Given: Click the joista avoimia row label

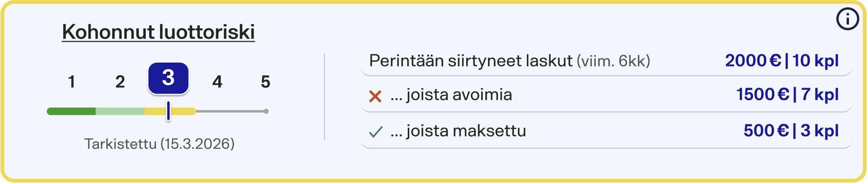Looking at the screenshot, I should 451,95.
